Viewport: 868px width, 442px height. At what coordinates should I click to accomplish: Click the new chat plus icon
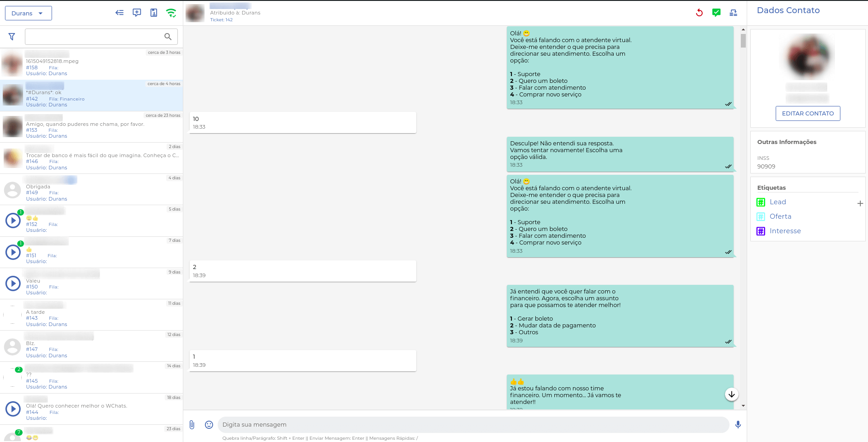point(137,13)
